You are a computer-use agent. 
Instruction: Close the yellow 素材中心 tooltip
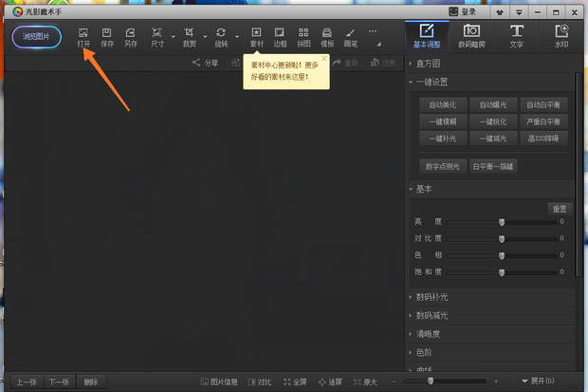click(x=324, y=59)
